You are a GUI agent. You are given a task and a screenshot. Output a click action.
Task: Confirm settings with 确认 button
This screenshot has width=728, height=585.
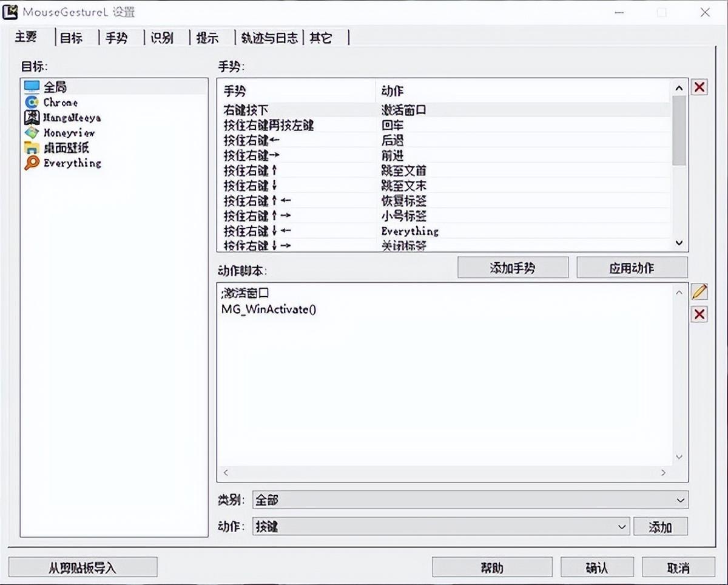tap(597, 567)
